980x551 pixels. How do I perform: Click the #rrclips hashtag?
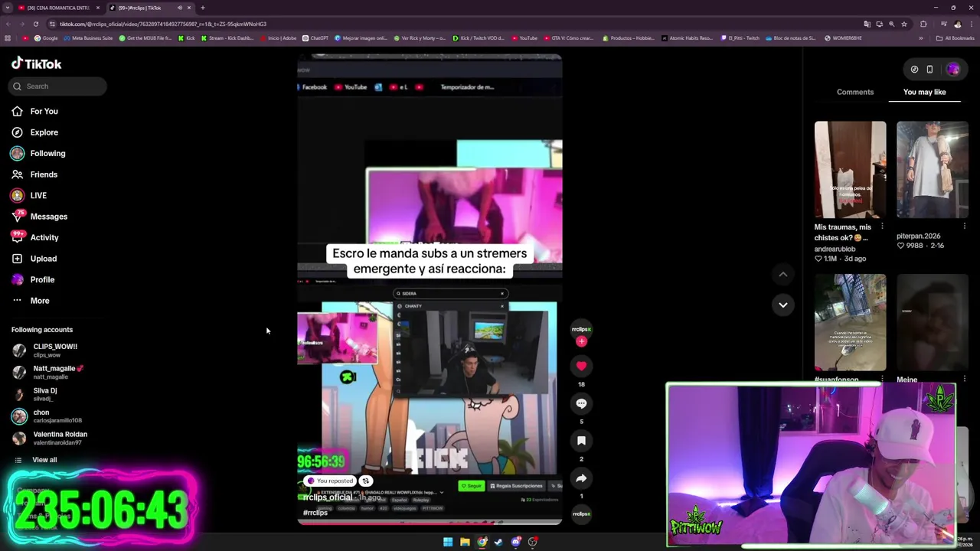pyautogui.click(x=315, y=513)
